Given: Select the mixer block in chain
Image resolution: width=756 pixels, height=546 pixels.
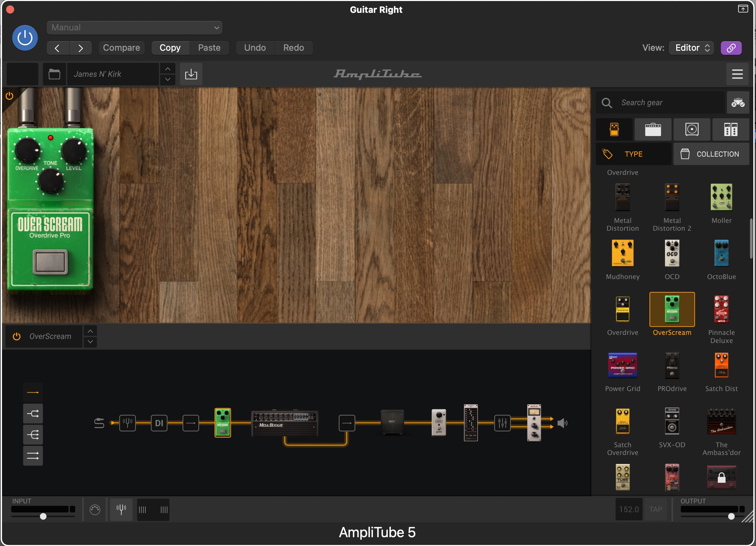Looking at the screenshot, I should coord(502,423).
